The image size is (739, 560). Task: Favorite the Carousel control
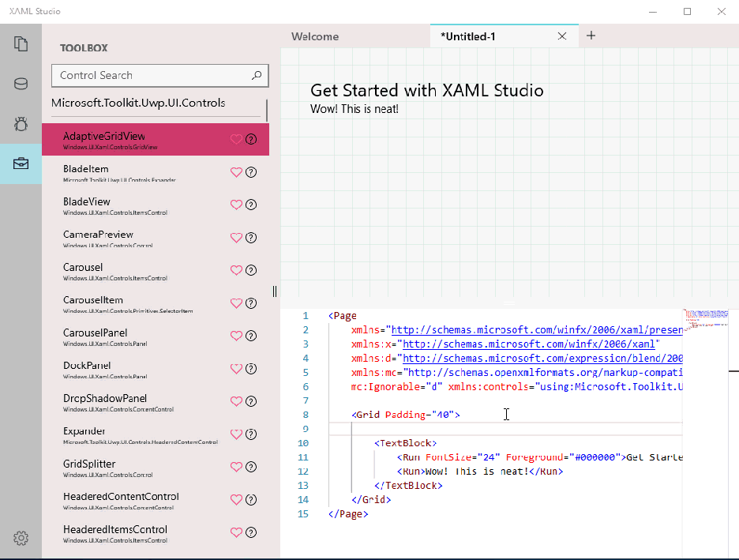(x=235, y=269)
